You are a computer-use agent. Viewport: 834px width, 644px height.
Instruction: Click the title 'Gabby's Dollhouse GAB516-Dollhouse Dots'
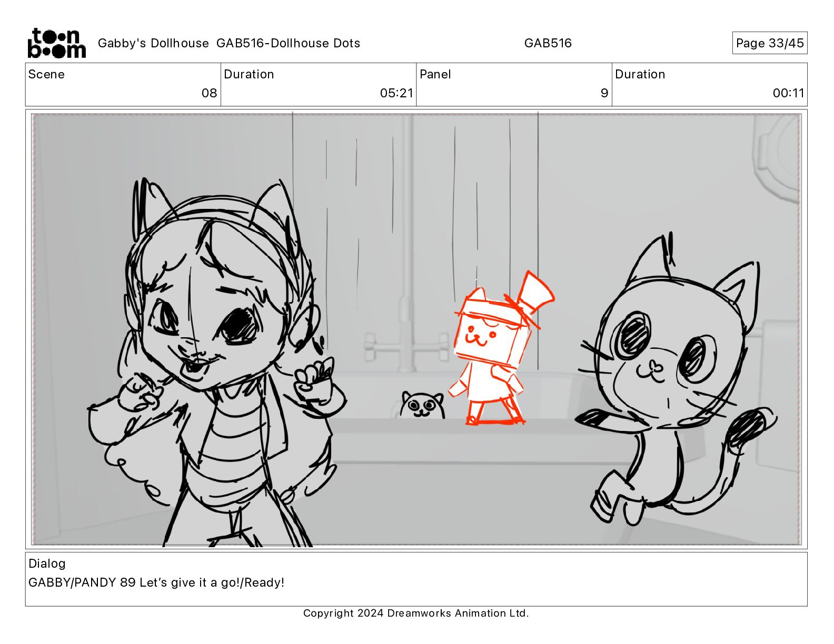point(229,43)
